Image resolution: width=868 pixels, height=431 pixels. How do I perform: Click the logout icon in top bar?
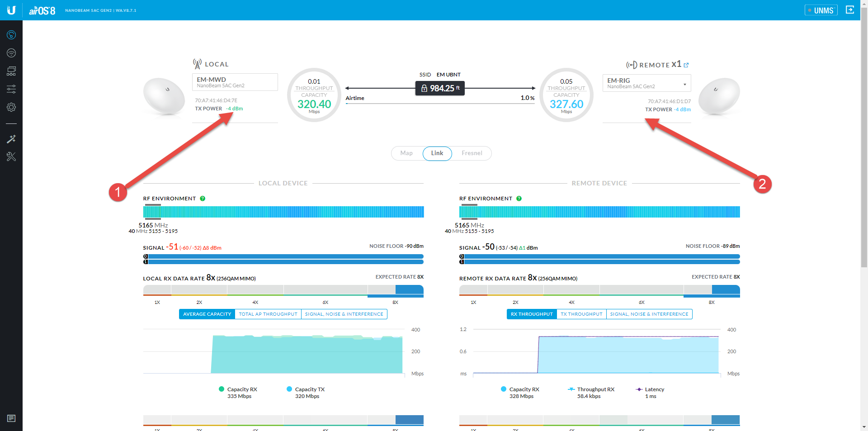(x=850, y=9)
